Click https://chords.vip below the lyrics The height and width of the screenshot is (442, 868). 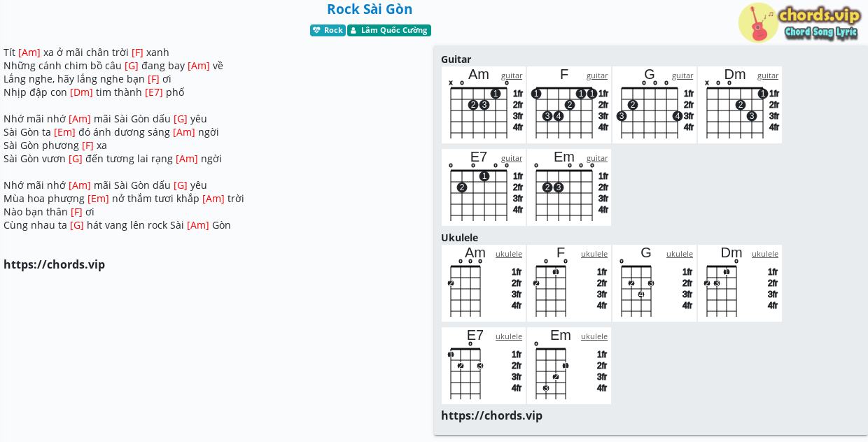54,264
